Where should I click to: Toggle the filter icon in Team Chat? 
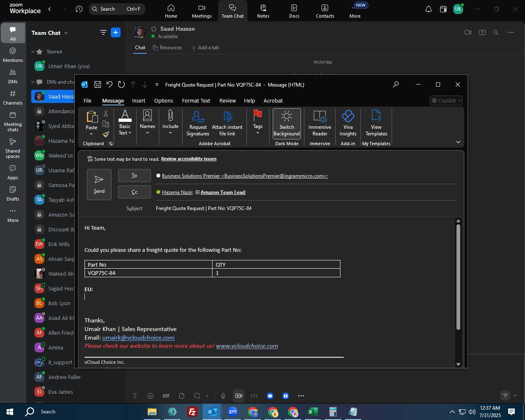click(x=103, y=32)
